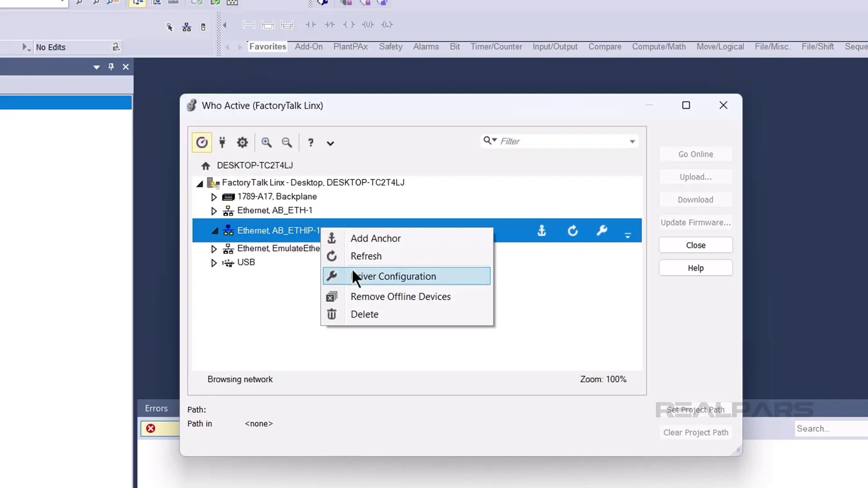Click the Update Firmware... button
The height and width of the screenshot is (488, 868).
[695, 222]
